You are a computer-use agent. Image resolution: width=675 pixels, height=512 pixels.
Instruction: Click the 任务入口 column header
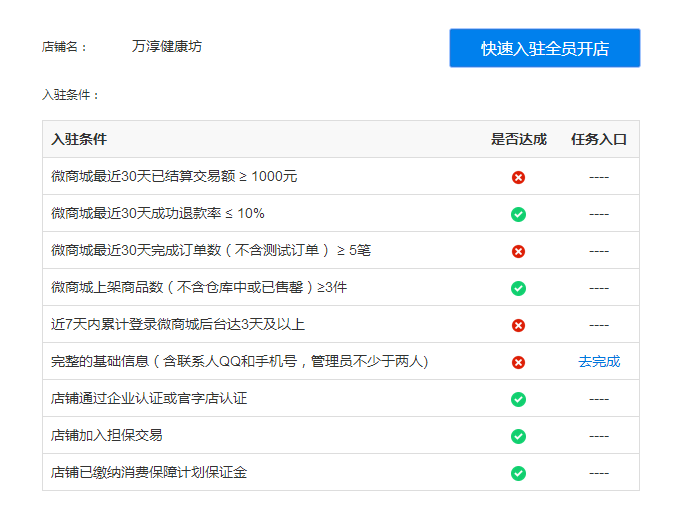[599, 139]
